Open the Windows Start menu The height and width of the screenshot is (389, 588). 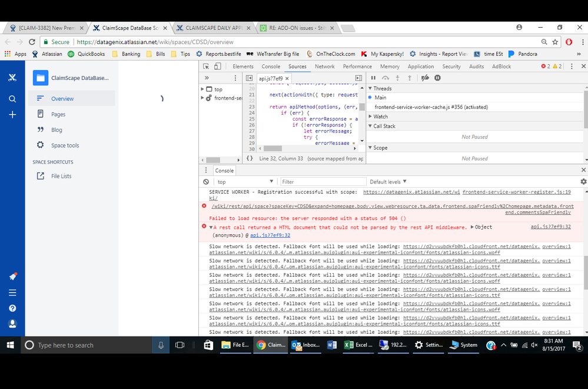click(x=11, y=345)
